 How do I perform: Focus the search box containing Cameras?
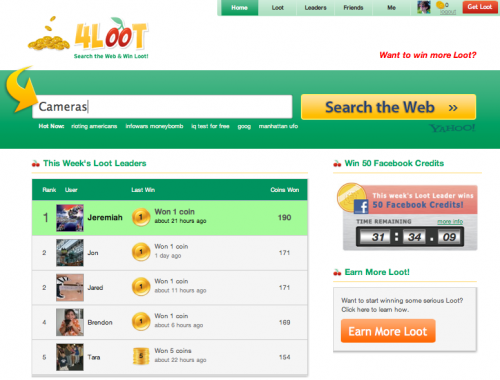click(162, 107)
